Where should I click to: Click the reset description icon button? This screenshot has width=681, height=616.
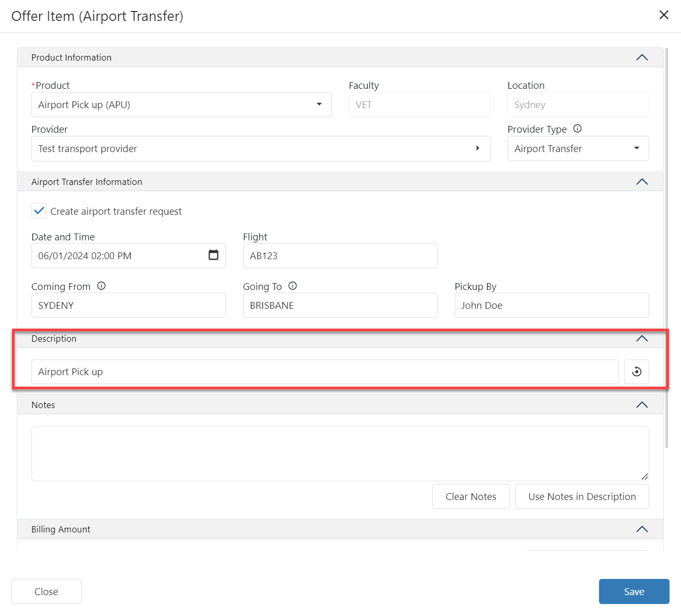pyautogui.click(x=636, y=372)
